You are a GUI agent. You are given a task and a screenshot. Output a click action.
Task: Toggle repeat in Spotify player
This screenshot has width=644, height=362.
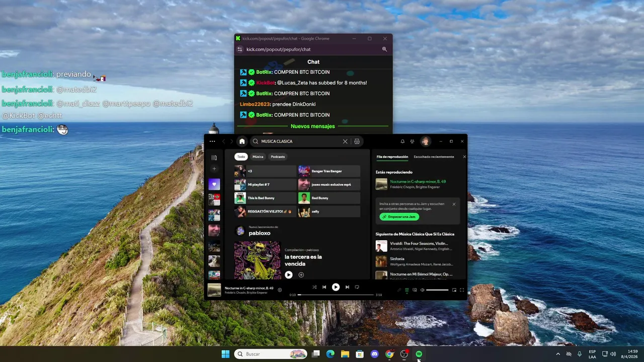pos(357,287)
